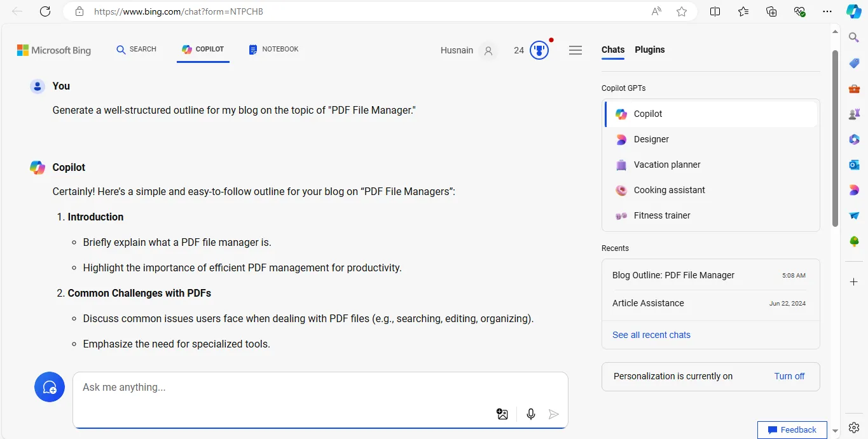Turn off personalization
Image resolution: width=868 pixels, height=439 pixels.
[x=789, y=376]
